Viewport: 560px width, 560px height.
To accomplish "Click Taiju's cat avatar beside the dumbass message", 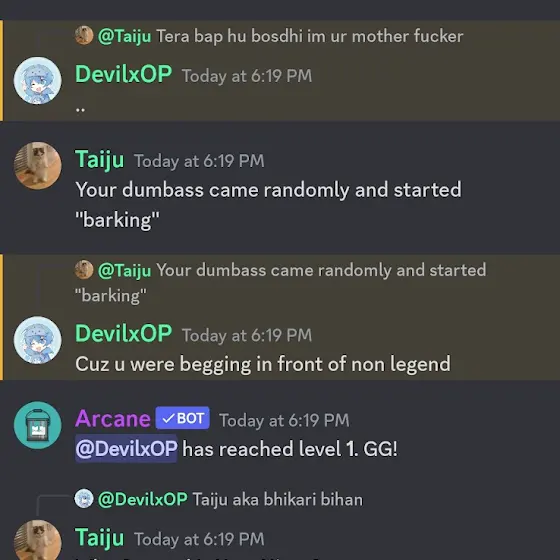I will pos(38,166).
